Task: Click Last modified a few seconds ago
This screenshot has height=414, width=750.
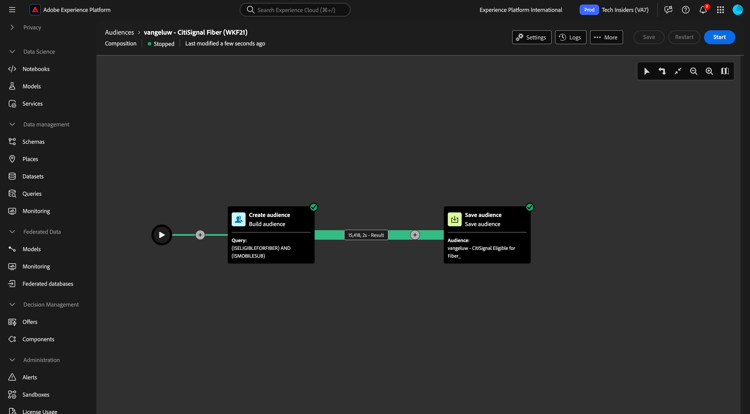Action: (225, 44)
